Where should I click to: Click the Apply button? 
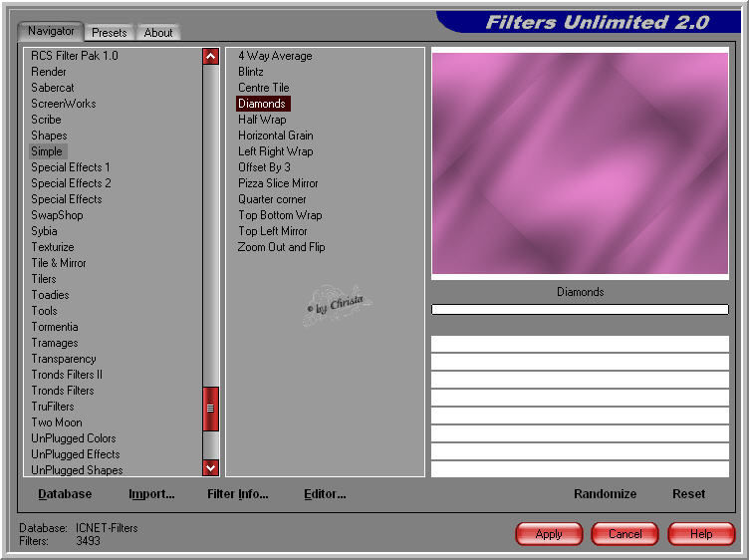click(549, 534)
